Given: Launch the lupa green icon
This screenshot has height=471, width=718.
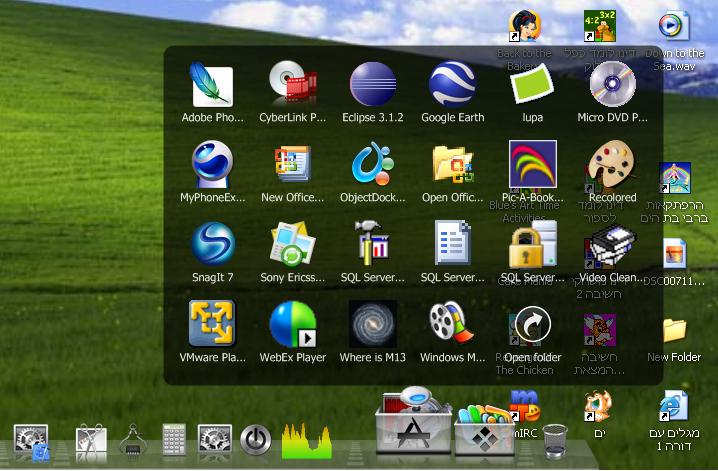Looking at the screenshot, I should coord(533,84).
